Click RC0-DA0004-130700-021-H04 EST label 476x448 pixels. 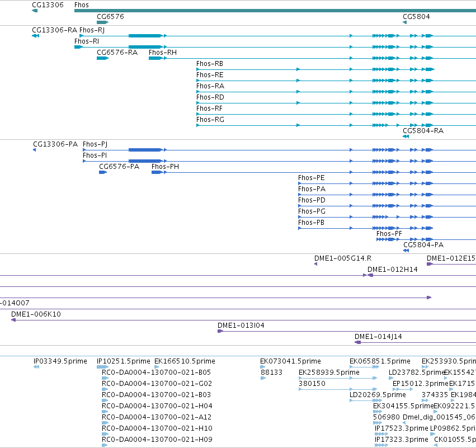[x=157, y=406]
